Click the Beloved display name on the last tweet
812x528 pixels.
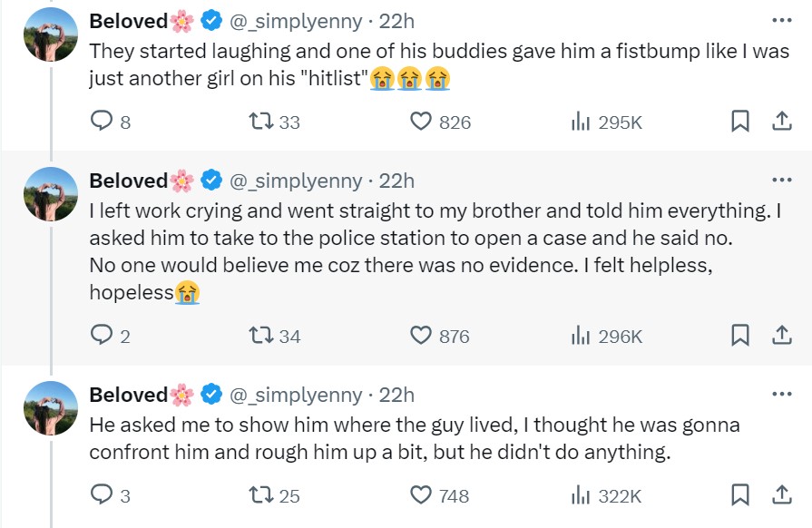click(128, 394)
